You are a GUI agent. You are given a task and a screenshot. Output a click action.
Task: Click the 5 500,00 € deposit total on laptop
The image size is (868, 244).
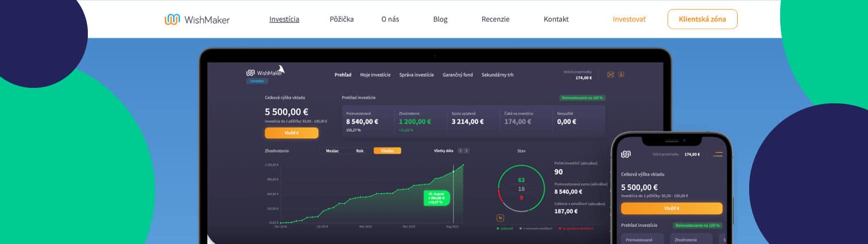pos(286,112)
